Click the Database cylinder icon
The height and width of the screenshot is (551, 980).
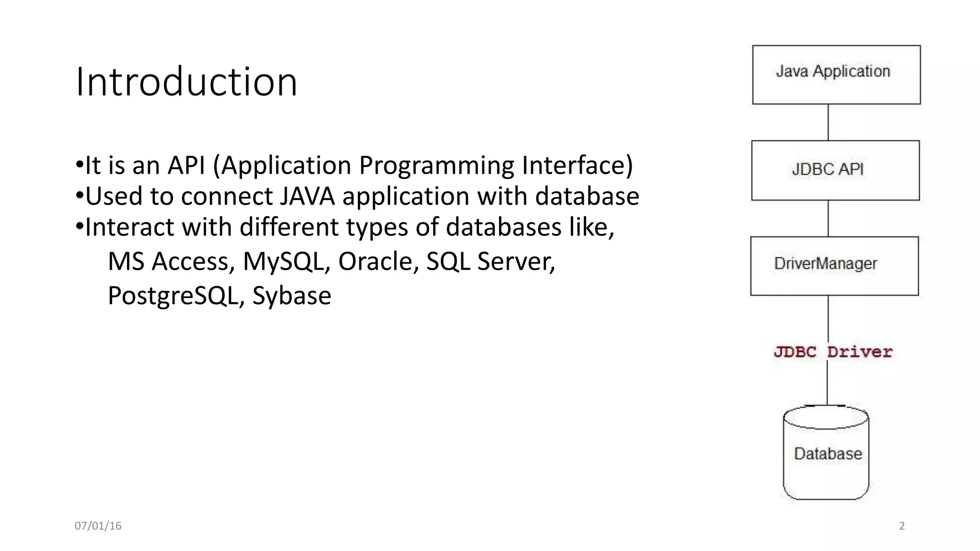[826, 452]
